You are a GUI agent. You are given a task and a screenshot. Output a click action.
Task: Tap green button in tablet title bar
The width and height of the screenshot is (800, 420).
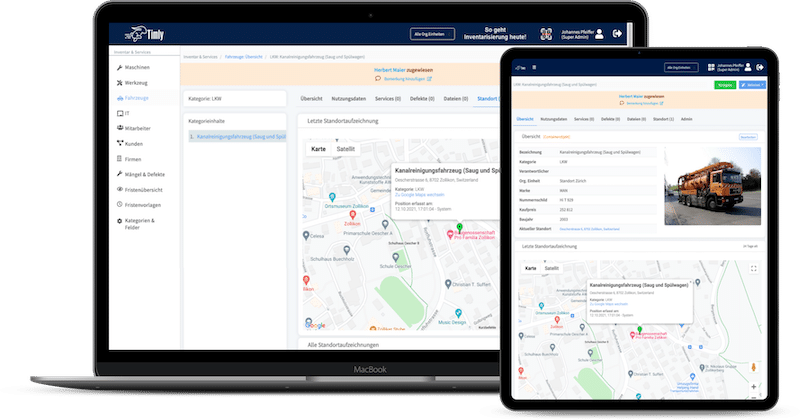click(724, 85)
